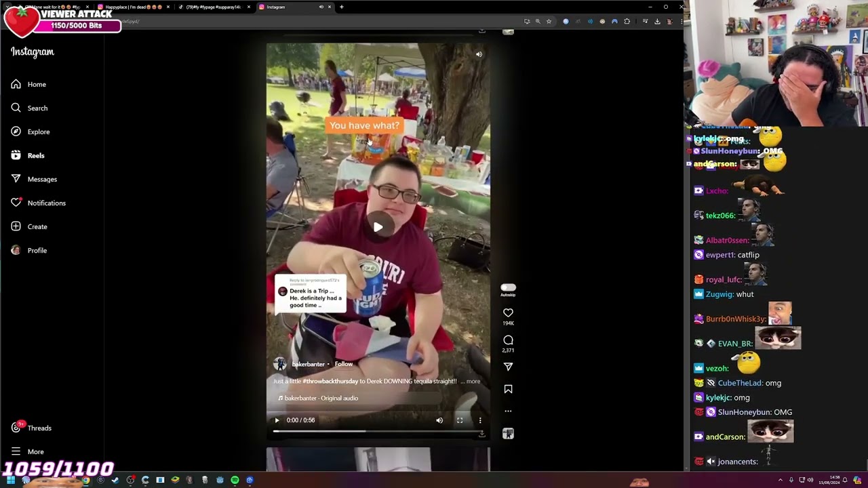Bookmark this page with the star icon

pos(549,22)
